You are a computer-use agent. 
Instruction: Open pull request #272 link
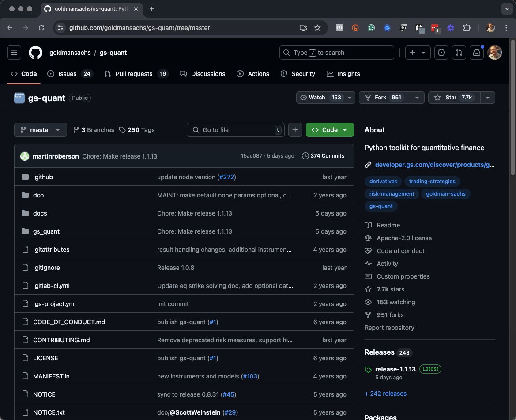click(227, 177)
